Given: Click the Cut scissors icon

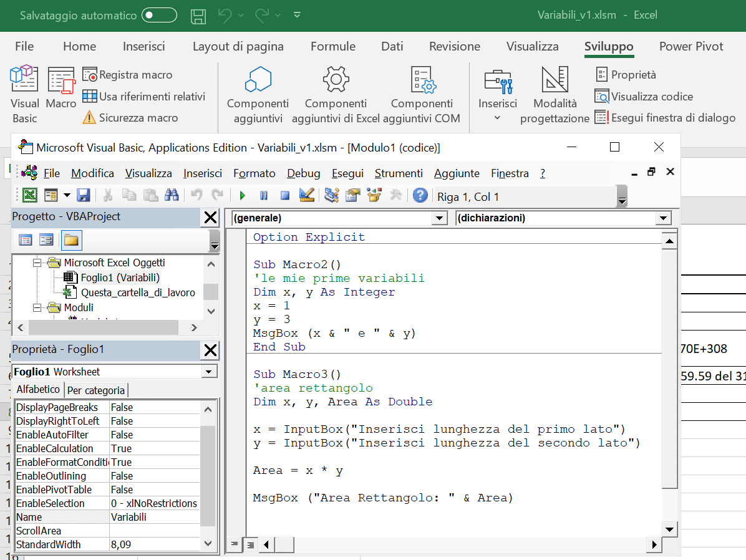Looking at the screenshot, I should pyautogui.click(x=108, y=195).
